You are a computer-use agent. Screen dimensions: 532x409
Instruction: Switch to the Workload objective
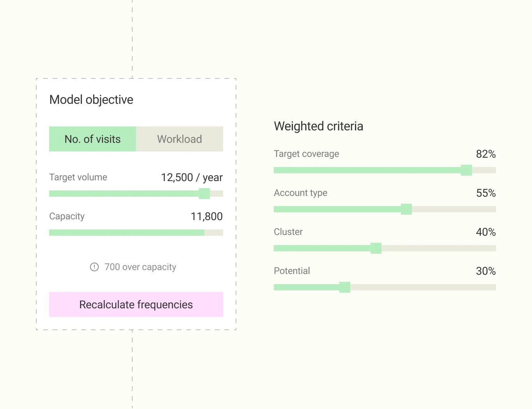pos(179,139)
